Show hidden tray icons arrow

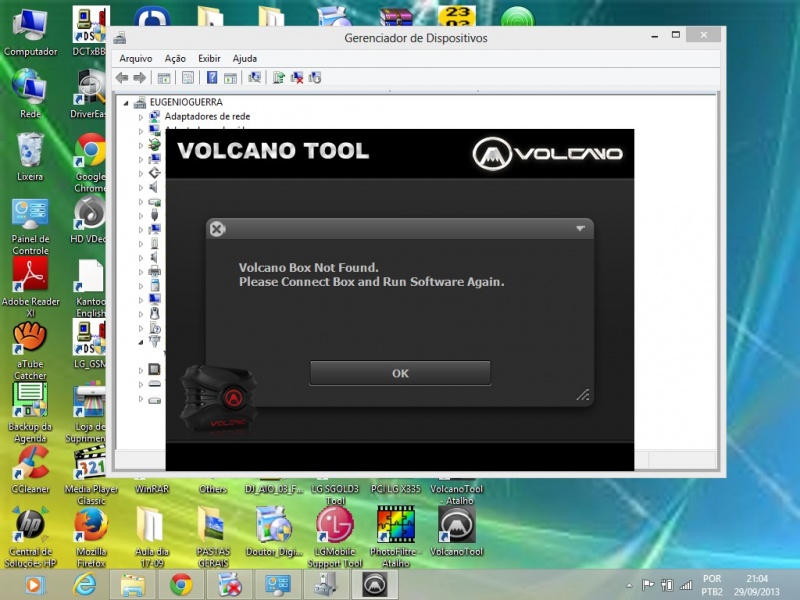(629, 586)
